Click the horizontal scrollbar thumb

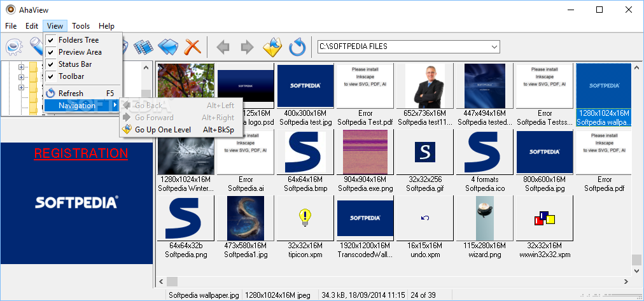(x=172, y=281)
